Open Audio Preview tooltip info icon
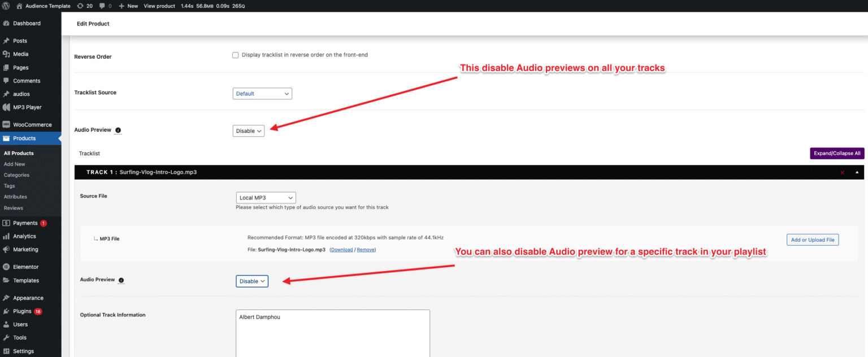 point(118,130)
